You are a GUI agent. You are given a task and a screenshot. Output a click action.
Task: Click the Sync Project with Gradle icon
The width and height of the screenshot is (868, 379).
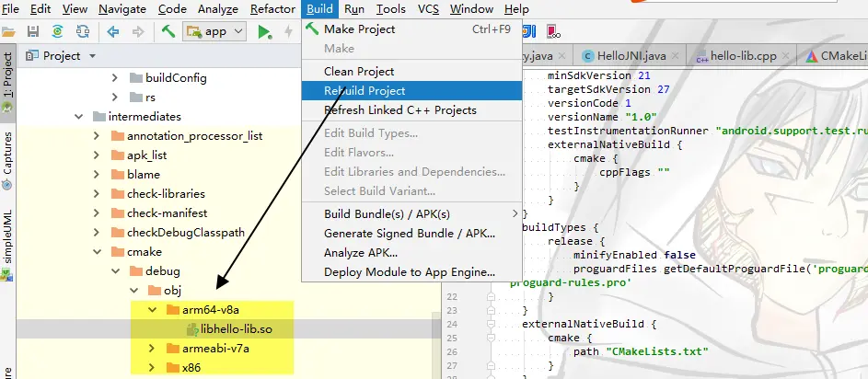point(58,31)
